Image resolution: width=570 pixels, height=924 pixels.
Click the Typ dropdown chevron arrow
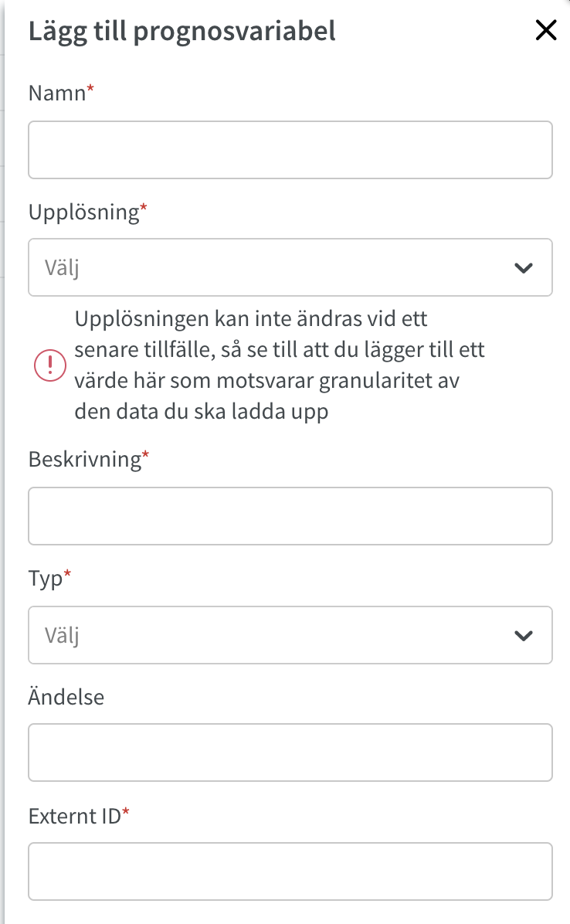[x=524, y=636]
